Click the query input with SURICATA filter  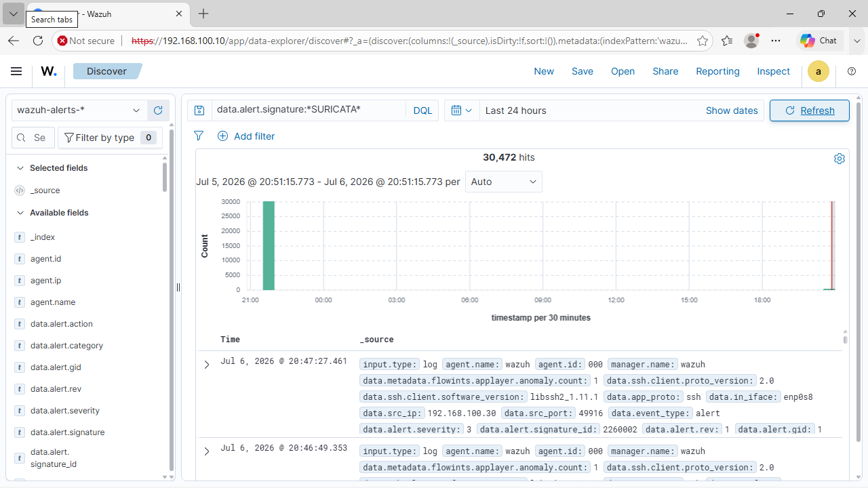tap(309, 110)
